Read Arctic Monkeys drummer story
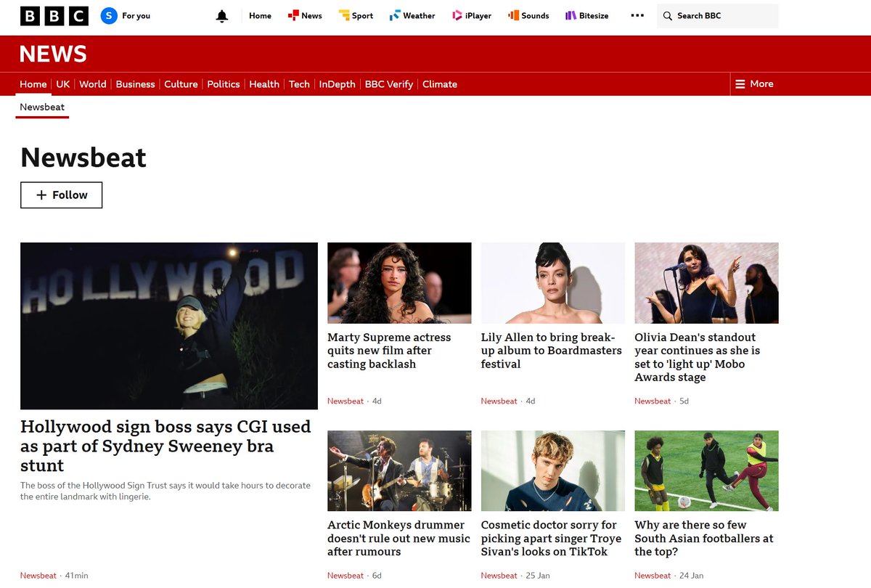The height and width of the screenshot is (588, 871). click(x=398, y=538)
